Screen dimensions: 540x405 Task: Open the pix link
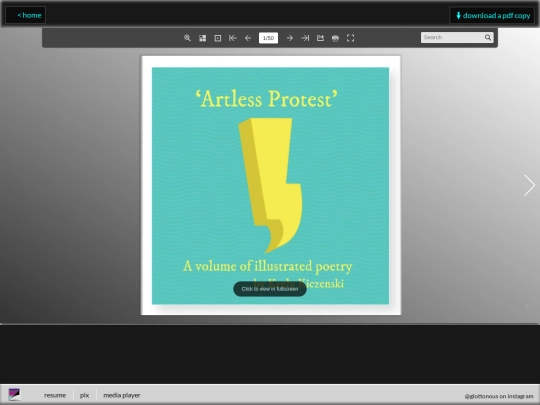pyautogui.click(x=84, y=395)
